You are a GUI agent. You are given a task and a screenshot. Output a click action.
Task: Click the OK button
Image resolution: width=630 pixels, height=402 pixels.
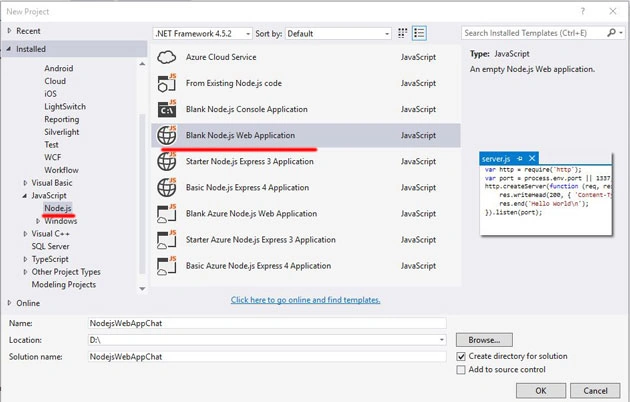click(541, 390)
